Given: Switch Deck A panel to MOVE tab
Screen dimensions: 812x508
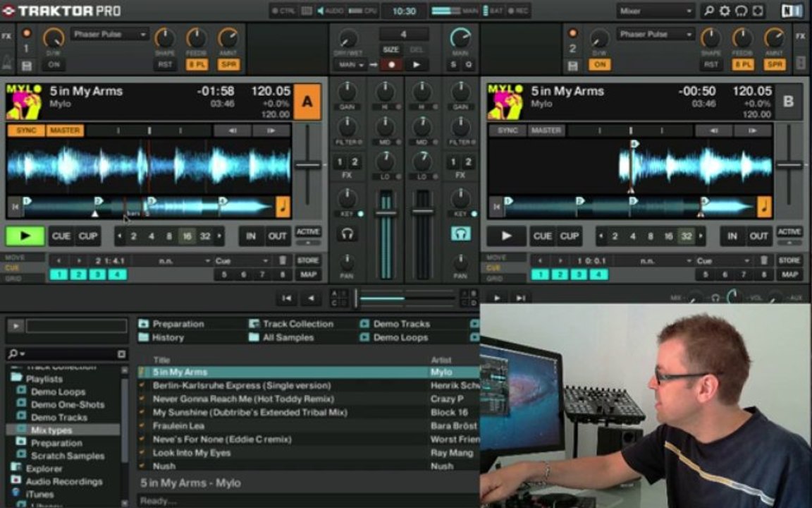Looking at the screenshot, I should tap(16, 257).
